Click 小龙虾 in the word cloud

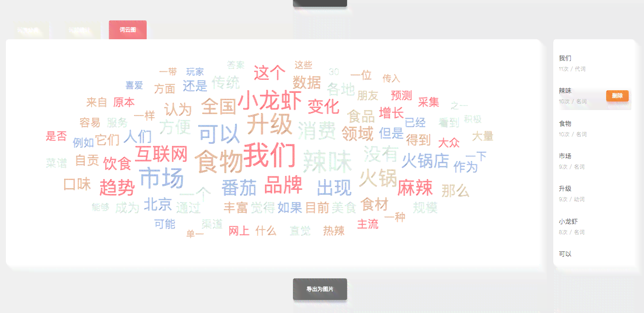tap(269, 100)
